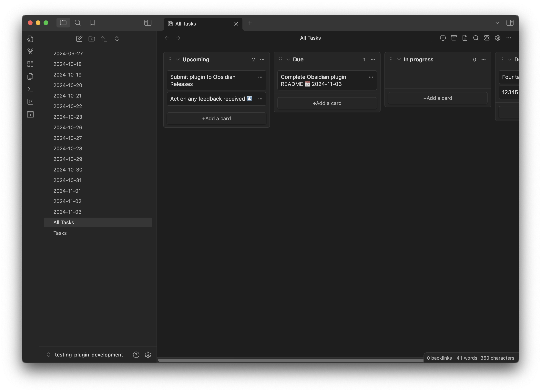Open the dashboard icon in the left ribbon
The width and height of the screenshot is (541, 392).
point(30,64)
